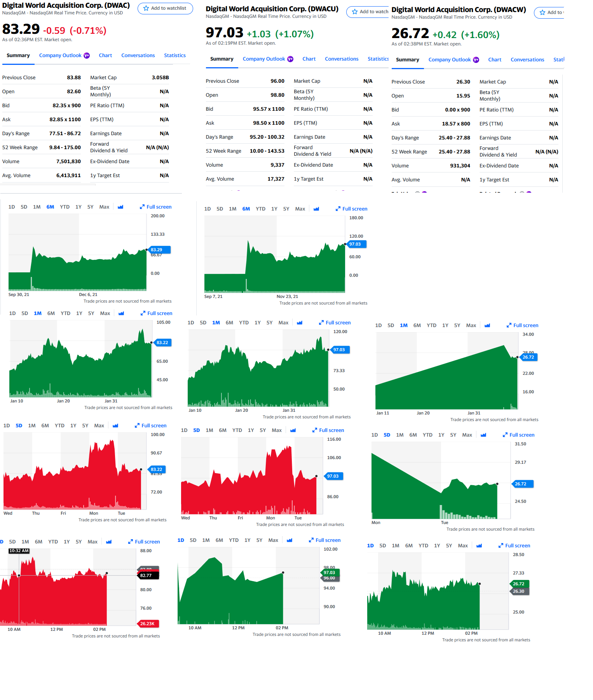Click the star icon next to the DWACW title
The height and width of the screenshot is (700, 593).
tap(542, 12)
